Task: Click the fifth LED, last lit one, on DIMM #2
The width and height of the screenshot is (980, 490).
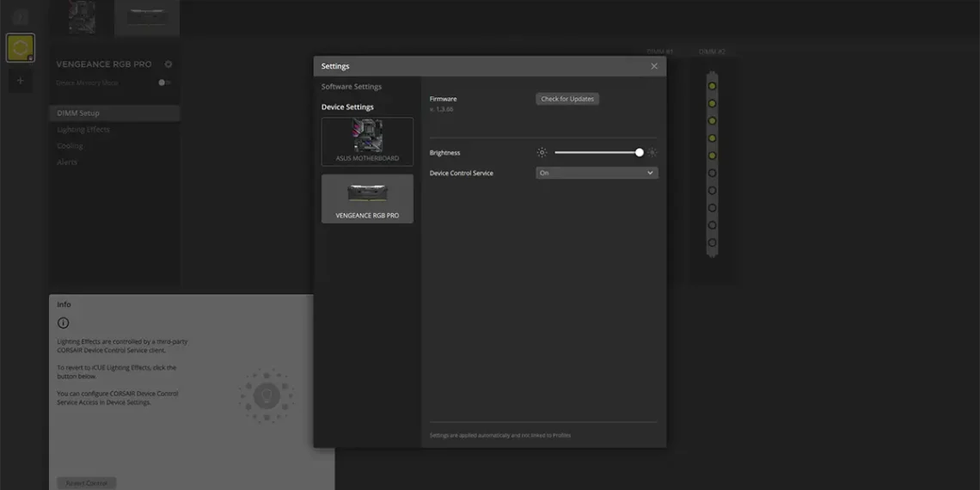Action: click(x=712, y=156)
